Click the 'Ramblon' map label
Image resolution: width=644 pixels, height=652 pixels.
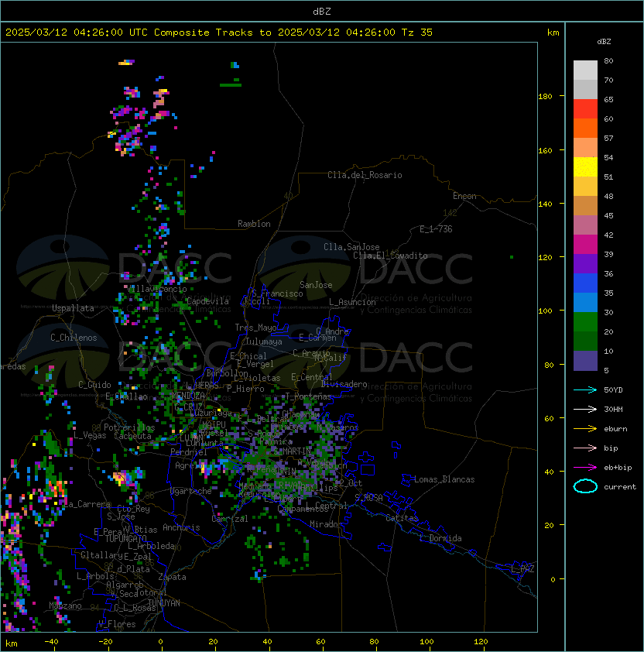pos(254,224)
